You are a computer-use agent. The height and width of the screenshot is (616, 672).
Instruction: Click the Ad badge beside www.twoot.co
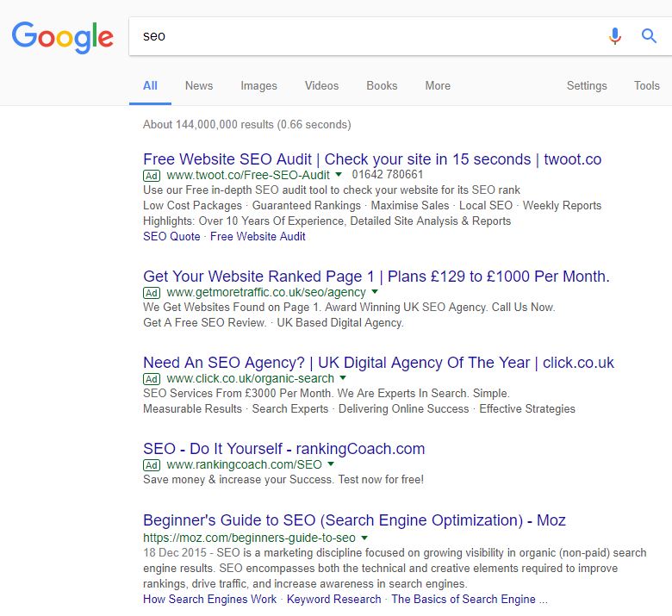coord(152,176)
